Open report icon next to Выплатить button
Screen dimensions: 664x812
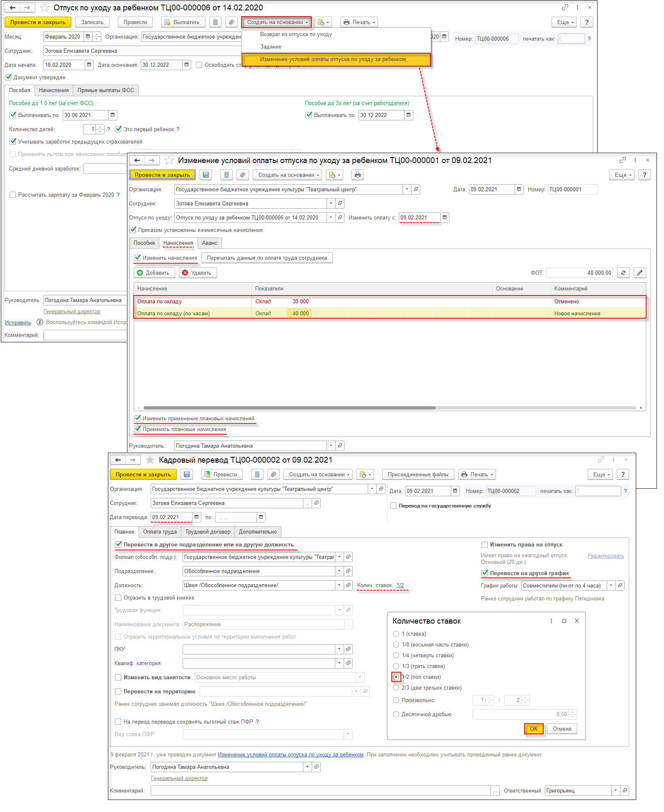click(215, 22)
